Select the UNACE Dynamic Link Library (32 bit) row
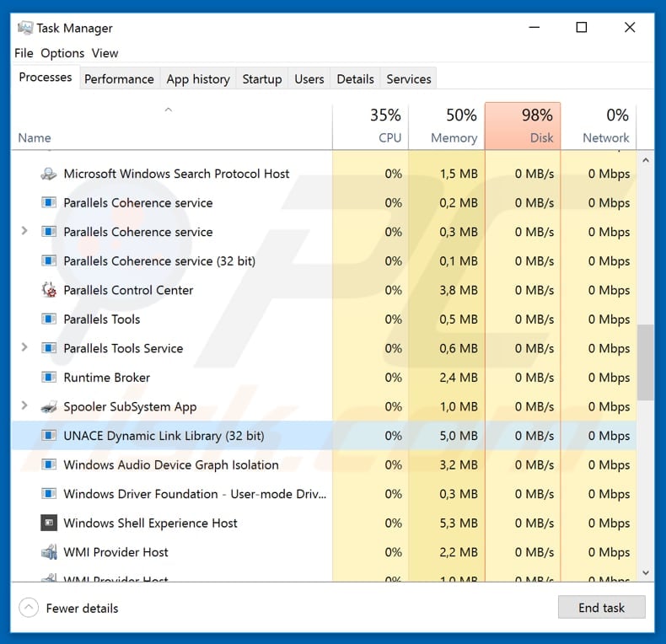 (x=324, y=436)
